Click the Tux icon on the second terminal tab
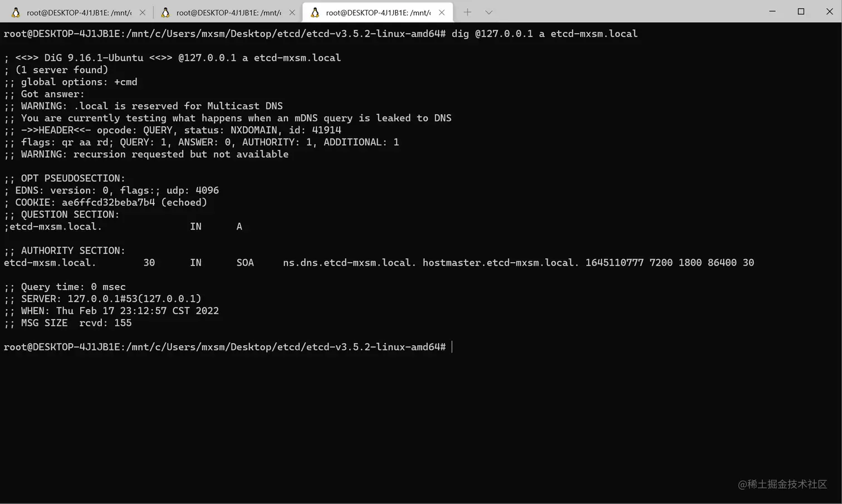Screen dimensions: 842x504 165,12
